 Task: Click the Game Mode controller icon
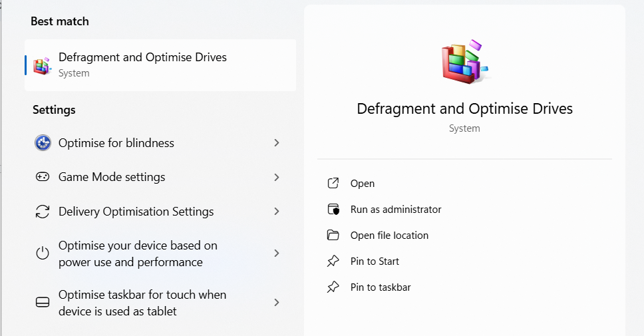coord(43,177)
